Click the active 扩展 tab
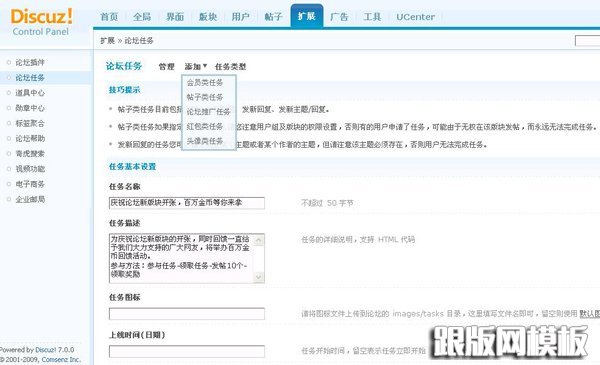 coord(307,16)
